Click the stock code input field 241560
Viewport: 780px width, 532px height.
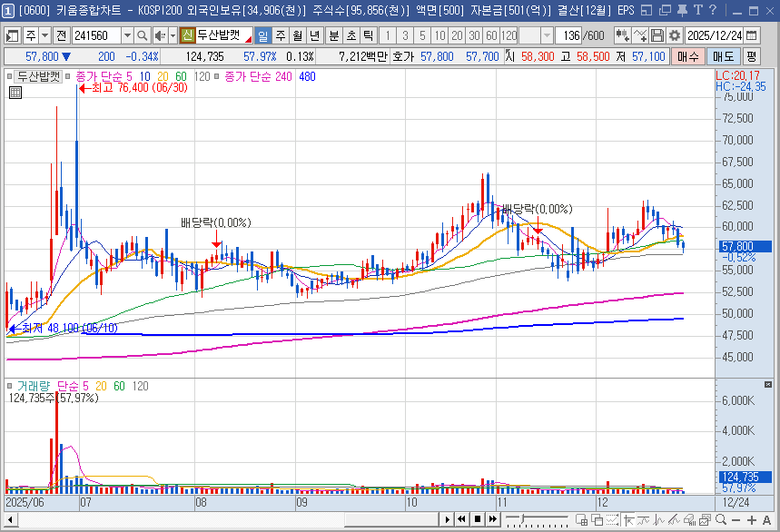(x=96, y=35)
